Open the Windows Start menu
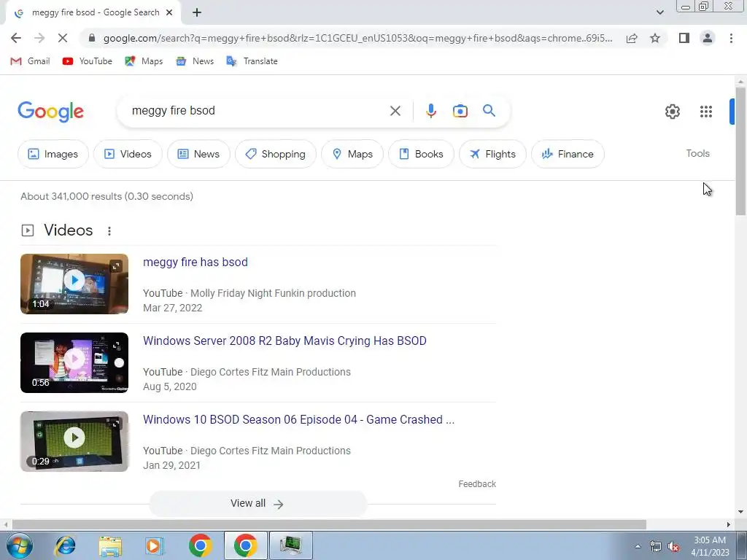The image size is (747, 560). (20, 545)
